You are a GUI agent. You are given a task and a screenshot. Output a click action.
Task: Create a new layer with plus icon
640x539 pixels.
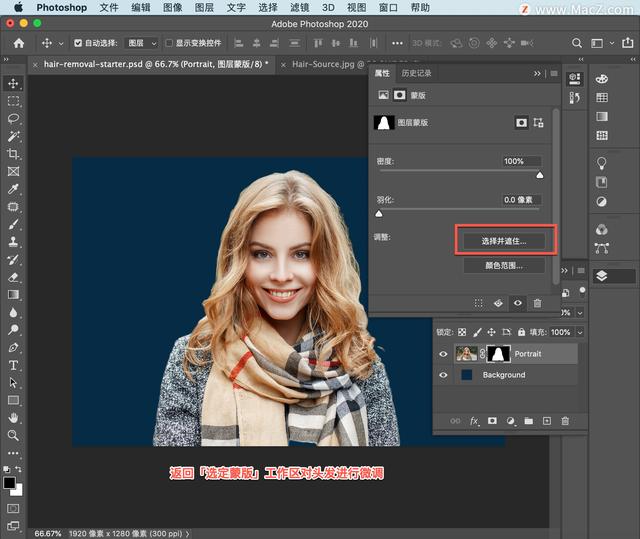pos(546,422)
